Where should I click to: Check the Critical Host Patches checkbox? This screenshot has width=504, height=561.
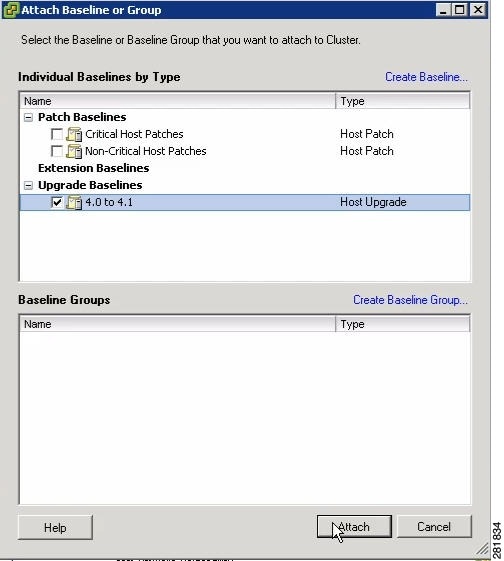coord(57,134)
